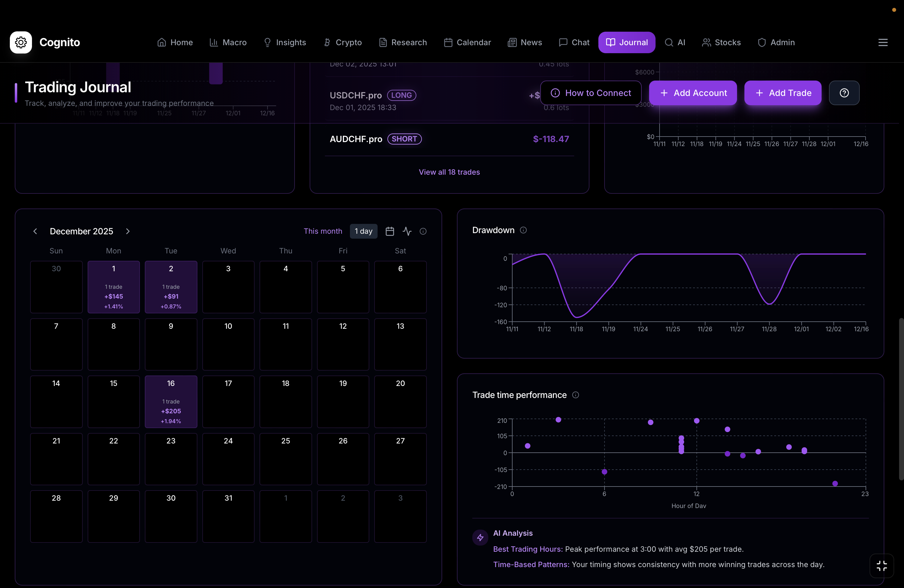Viewport: 904px width, 588px height.
Task: Open the News section icon
Action: pos(512,42)
